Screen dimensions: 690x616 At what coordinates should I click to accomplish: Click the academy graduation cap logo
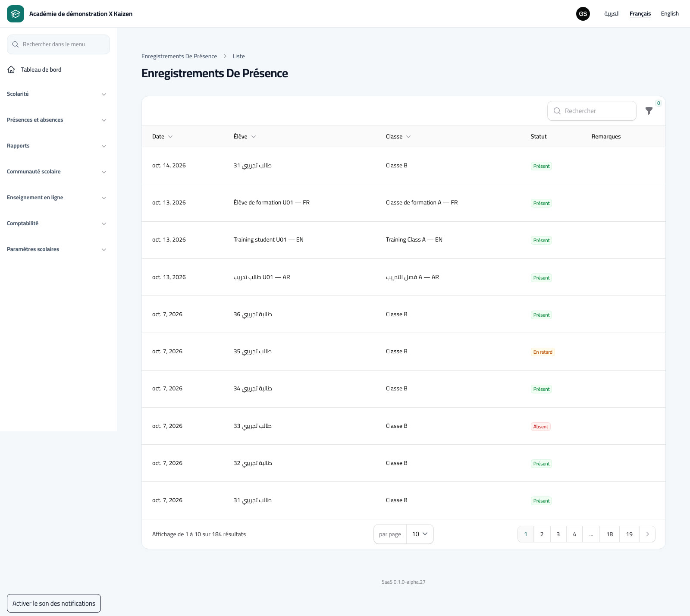(16, 14)
